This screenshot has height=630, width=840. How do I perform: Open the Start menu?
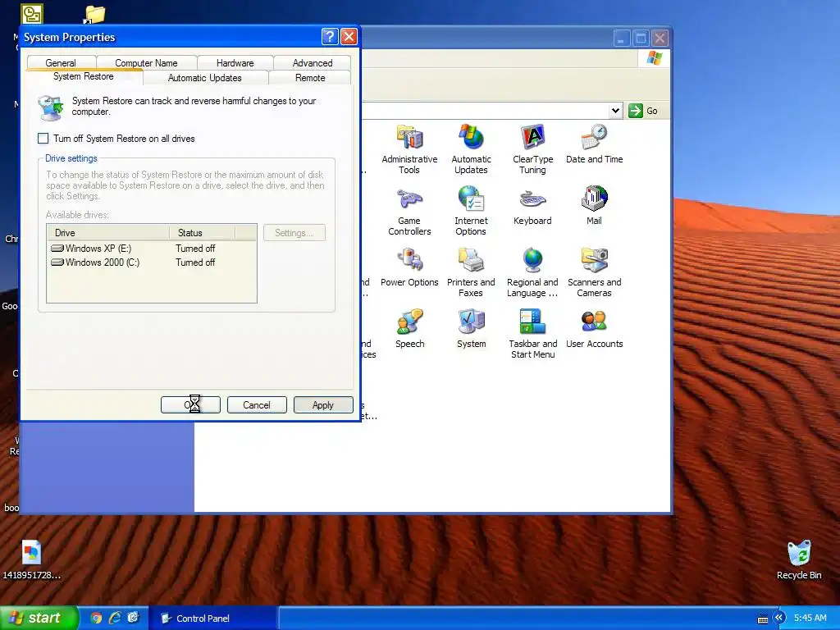tap(38, 618)
